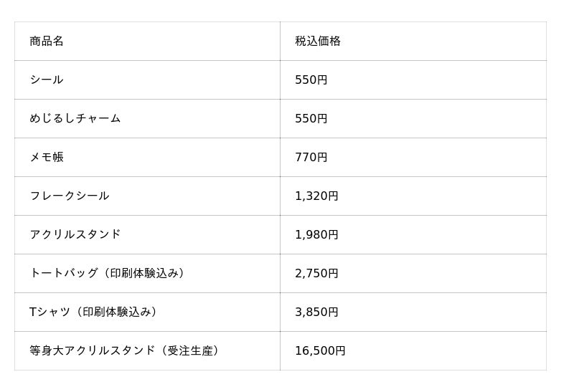The height and width of the screenshot is (392, 574).
Task: Click the 550円 price for シール
Action: tap(413, 80)
